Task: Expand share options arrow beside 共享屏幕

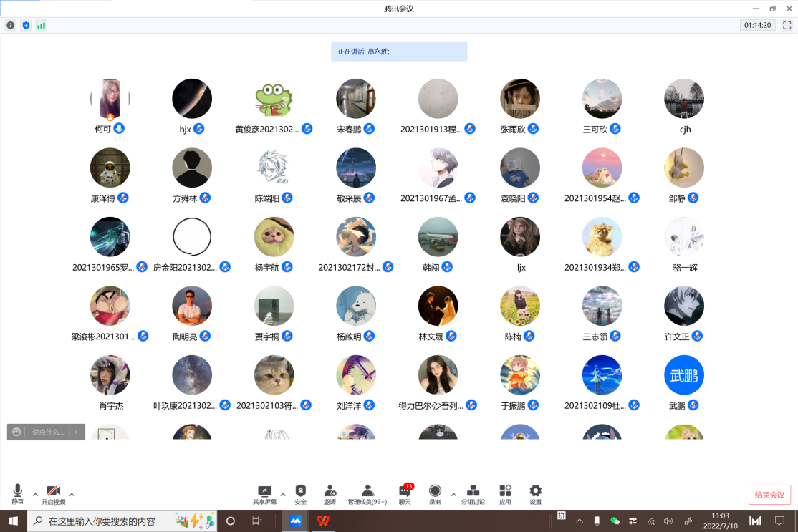Action: tap(283, 494)
